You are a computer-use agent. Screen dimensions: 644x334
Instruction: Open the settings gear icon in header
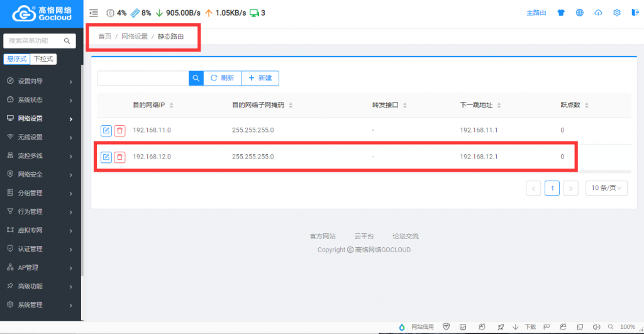click(x=617, y=13)
